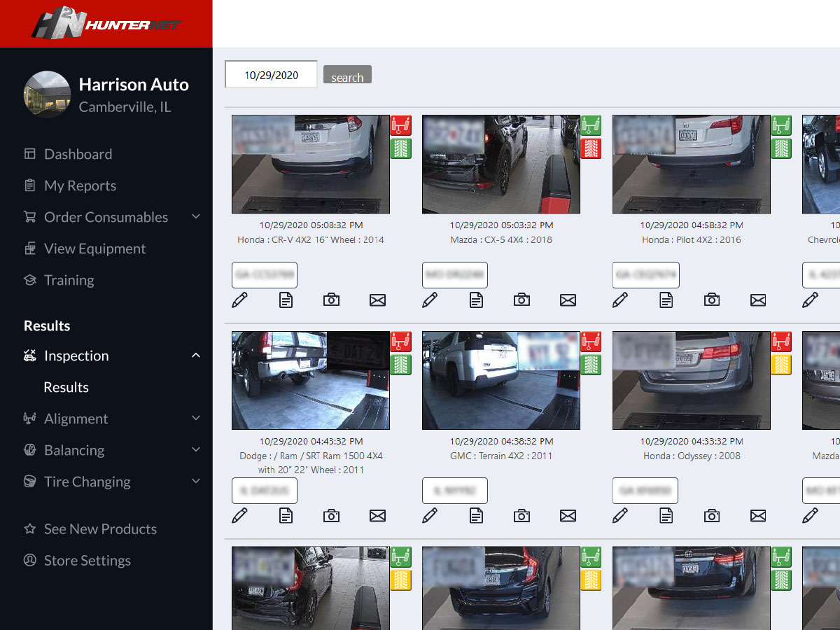Click the camera icon under the Honda Pilot result
This screenshot has width=840, height=630.
tap(712, 300)
